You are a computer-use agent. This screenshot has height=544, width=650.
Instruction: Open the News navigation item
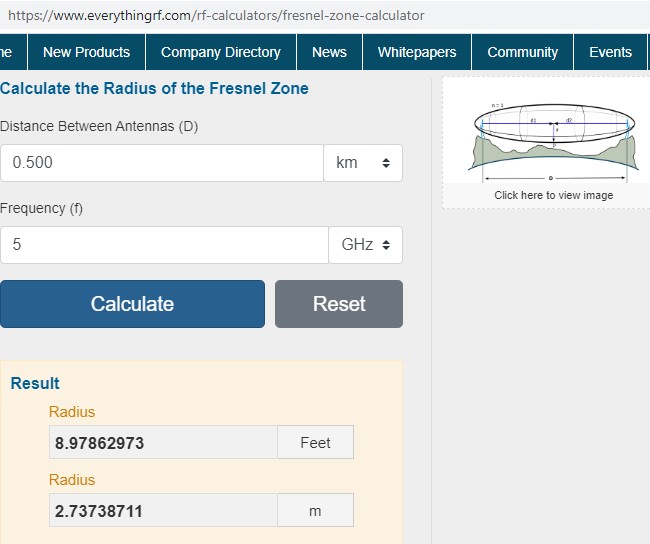coord(329,52)
